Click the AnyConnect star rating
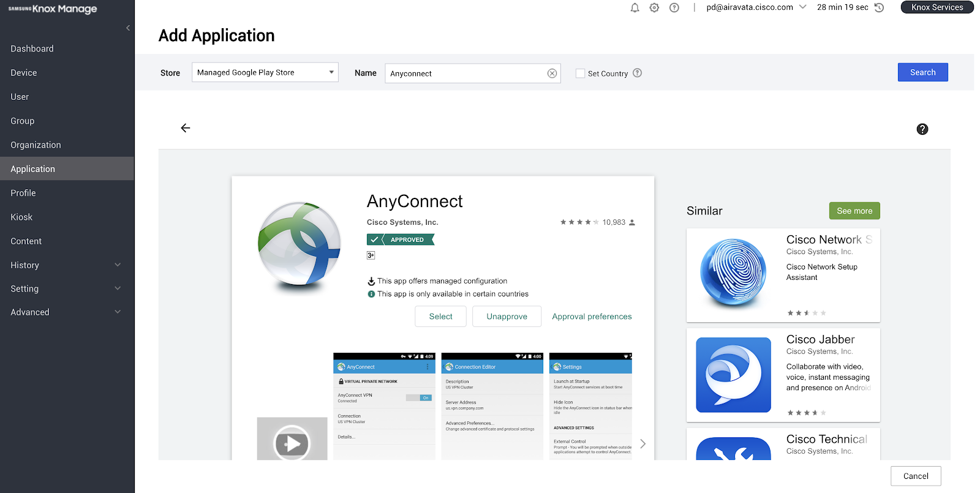Viewport: 980px width, 493px height. [x=579, y=222]
